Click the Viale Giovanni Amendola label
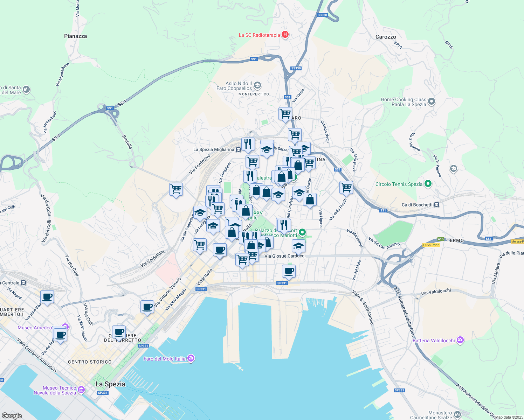This screenshot has width=524, height=420. [x=37, y=355]
